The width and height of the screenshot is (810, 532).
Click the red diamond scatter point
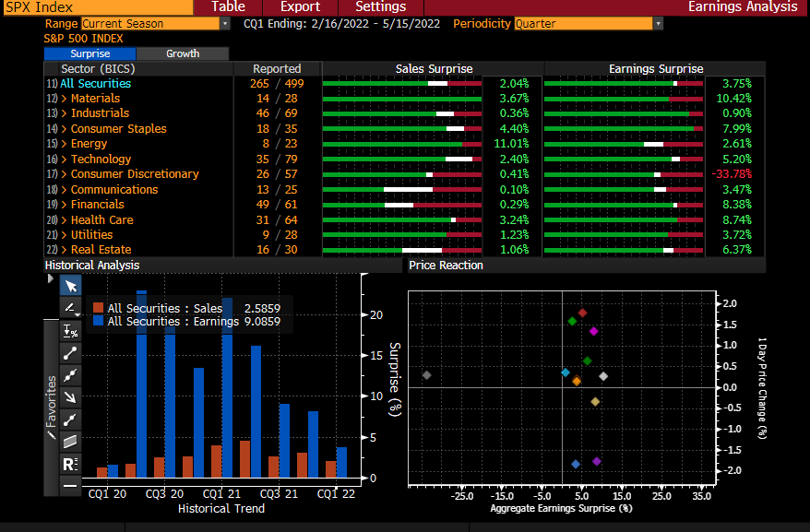[x=583, y=313]
